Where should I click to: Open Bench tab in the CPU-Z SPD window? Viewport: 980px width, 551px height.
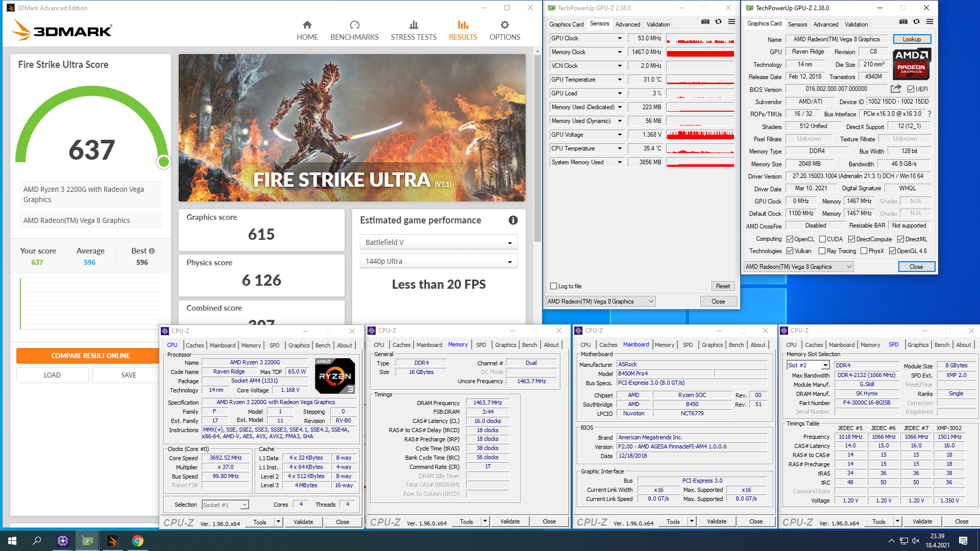coord(942,345)
